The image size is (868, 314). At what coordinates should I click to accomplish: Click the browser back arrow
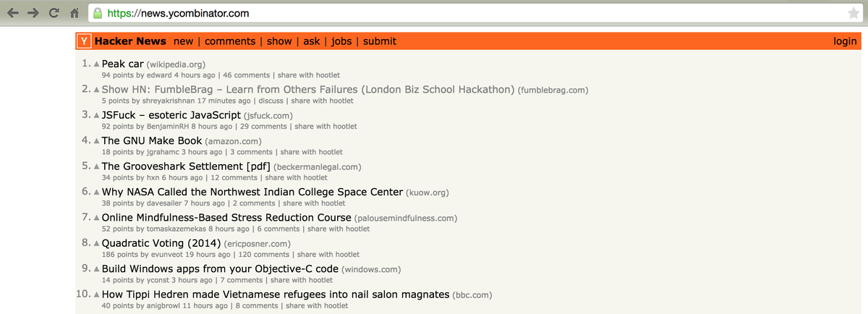click(13, 12)
